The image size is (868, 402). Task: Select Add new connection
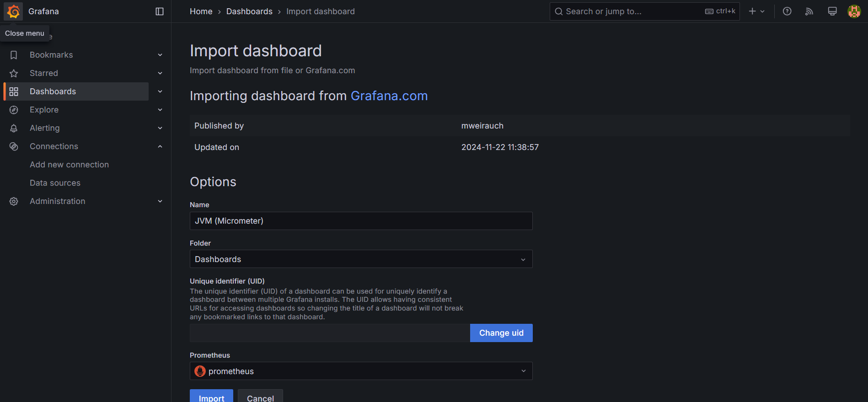pyautogui.click(x=70, y=165)
